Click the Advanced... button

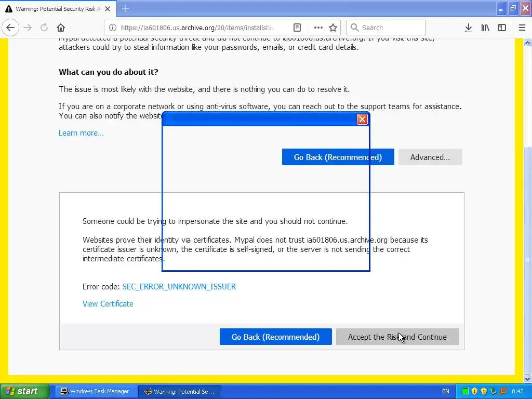click(x=430, y=157)
